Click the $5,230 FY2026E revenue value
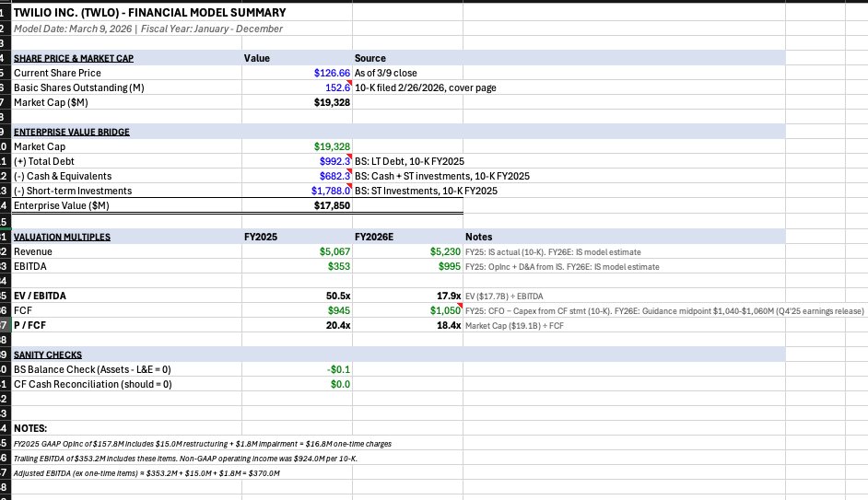868x500 pixels. point(446,251)
